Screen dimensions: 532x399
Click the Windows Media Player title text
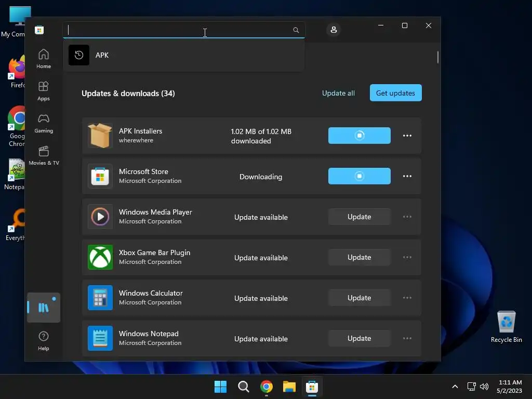tap(155, 212)
